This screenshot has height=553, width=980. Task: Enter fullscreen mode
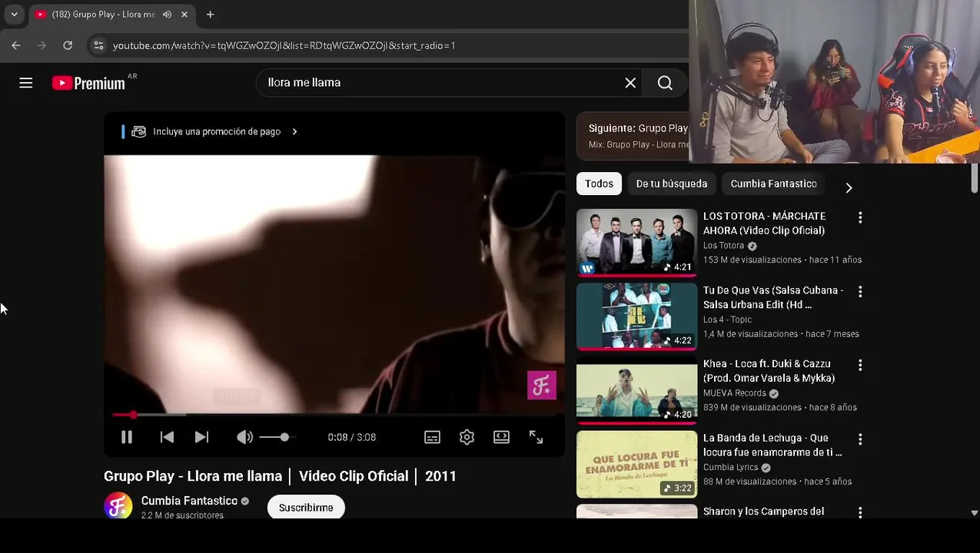(x=536, y=437)
